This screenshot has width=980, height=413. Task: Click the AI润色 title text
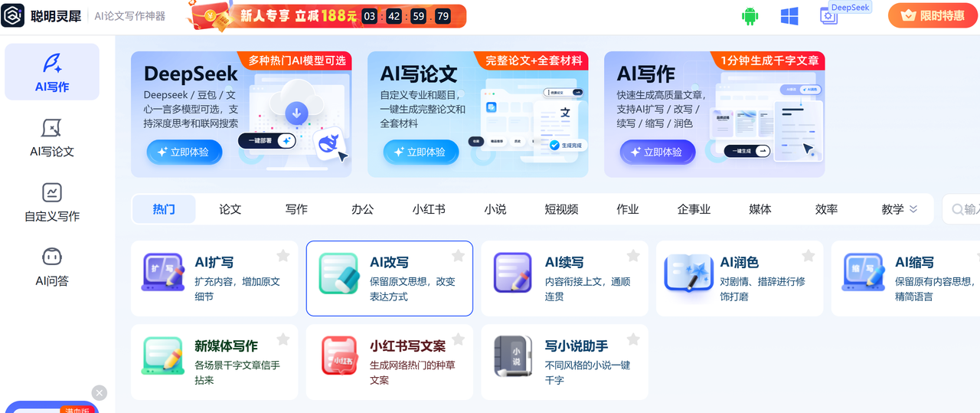[x=740, y=262]
